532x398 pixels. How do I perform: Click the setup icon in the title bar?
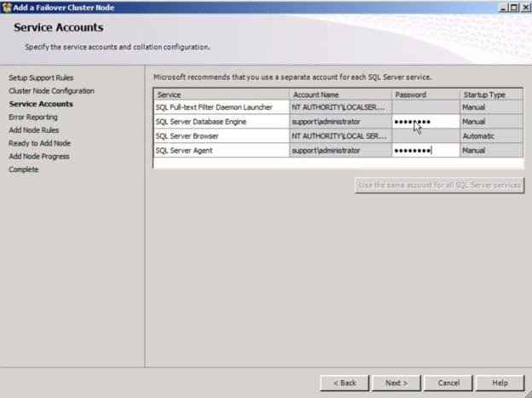(x=7, y=7)
